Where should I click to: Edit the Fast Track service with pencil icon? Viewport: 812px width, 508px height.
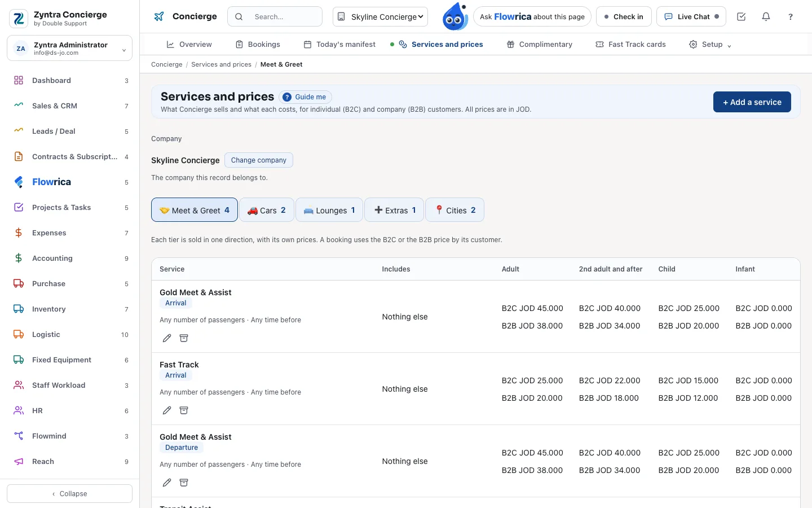point(167,410)
